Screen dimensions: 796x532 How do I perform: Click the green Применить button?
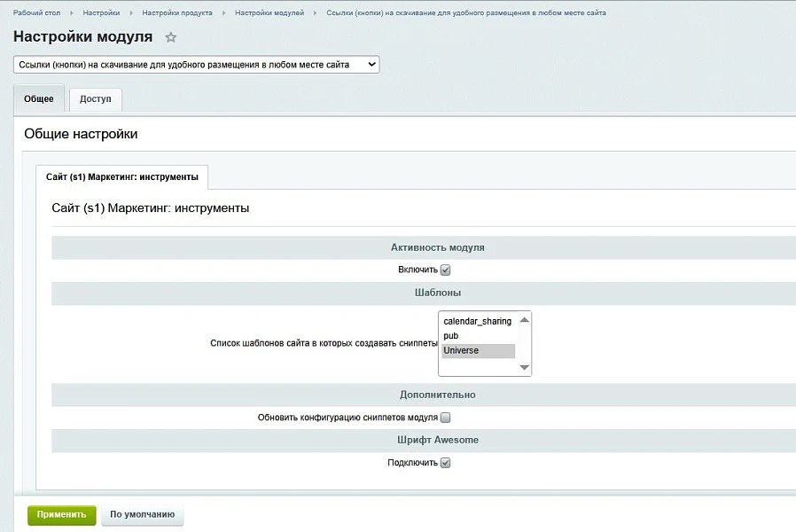click(61, 515)
